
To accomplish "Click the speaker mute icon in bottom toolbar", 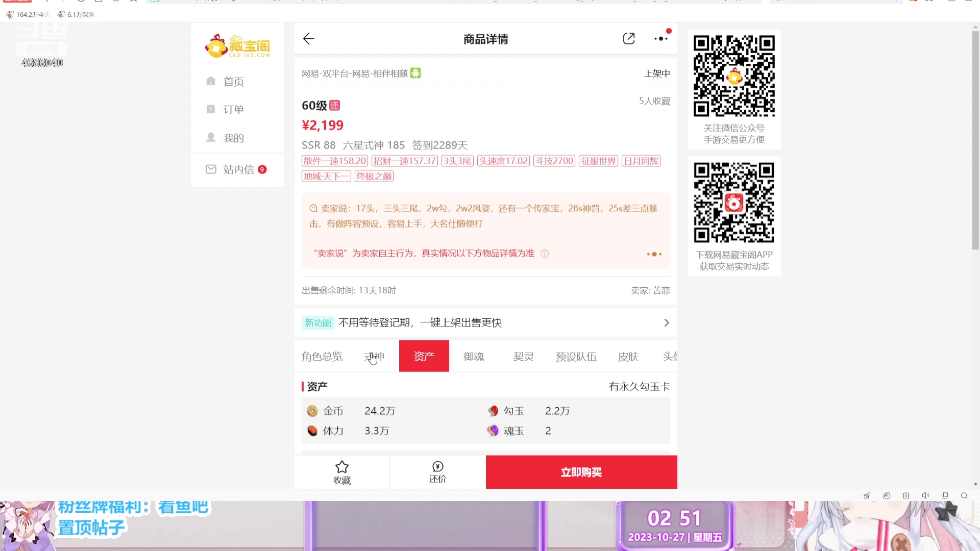I will pos(925,495).
